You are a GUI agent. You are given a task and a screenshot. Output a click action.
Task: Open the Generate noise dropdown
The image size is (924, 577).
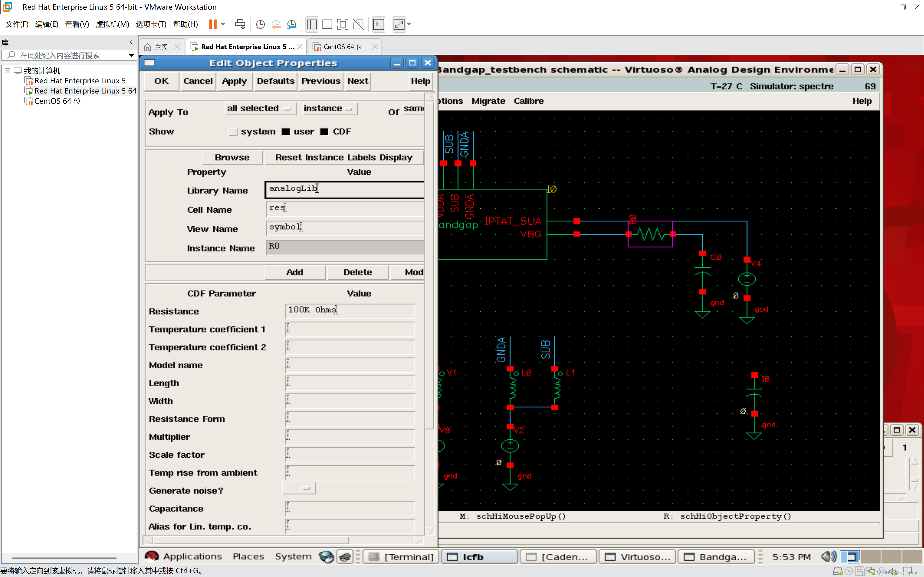299,488
